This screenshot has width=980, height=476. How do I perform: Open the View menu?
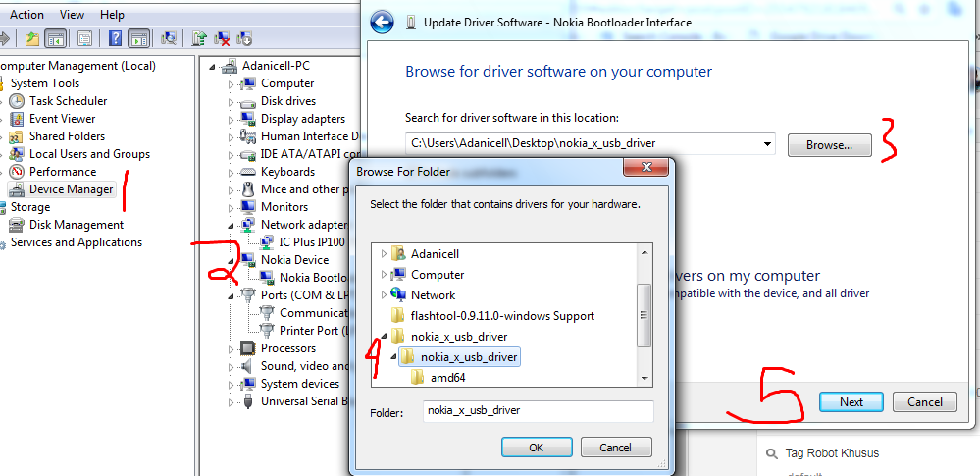73,15
